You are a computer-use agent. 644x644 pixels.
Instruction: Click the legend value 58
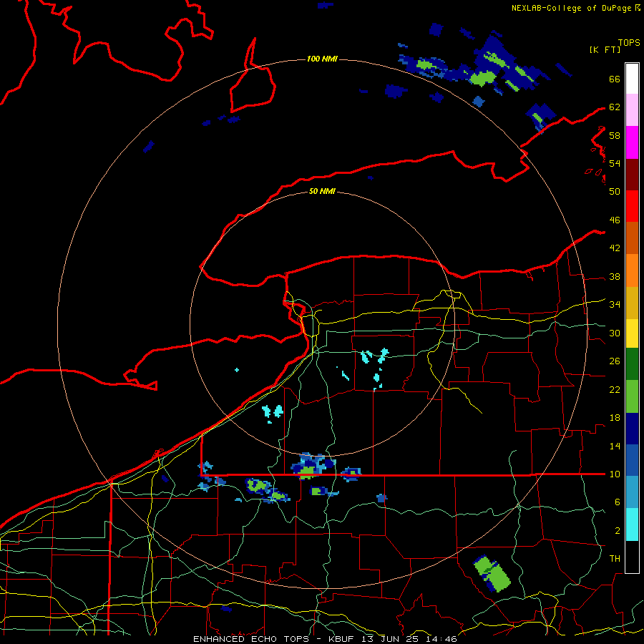click(615, 135)
